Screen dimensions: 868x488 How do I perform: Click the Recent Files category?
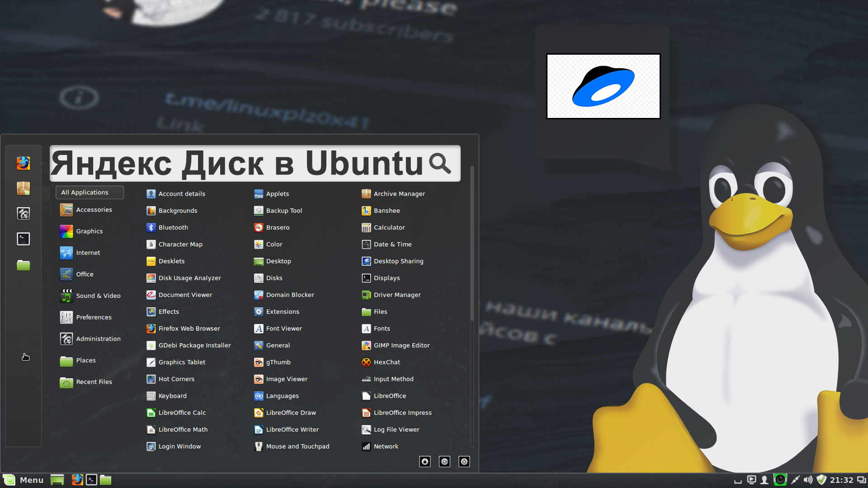(x=94, y=382)
